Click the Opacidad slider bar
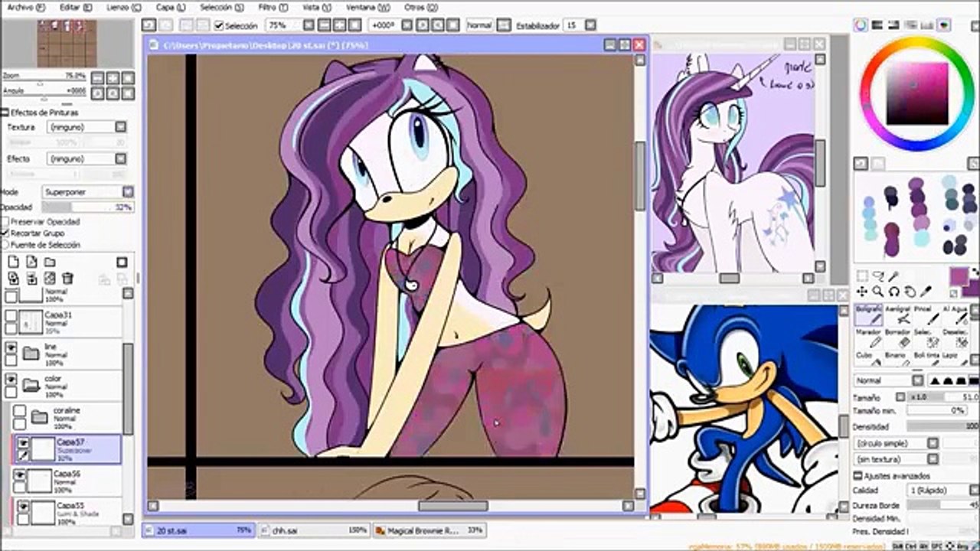The image size is (980, 551). (x=88, y=207)
